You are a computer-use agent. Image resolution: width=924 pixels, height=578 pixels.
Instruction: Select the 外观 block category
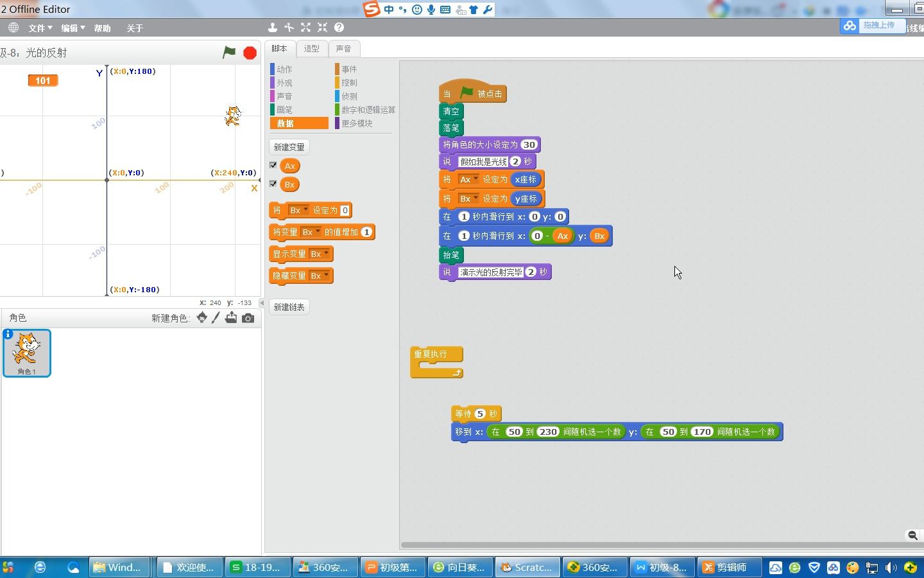284,83
